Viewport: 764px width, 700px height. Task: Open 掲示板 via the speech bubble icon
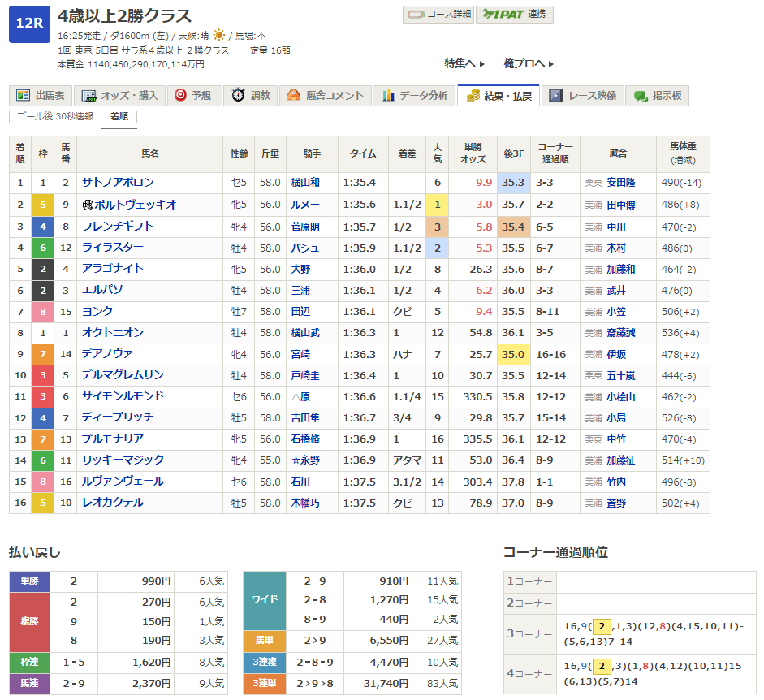[641, 96]
